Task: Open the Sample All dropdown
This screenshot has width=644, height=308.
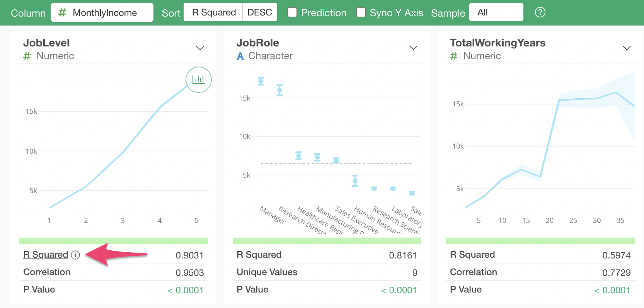Action: (496, 12)
